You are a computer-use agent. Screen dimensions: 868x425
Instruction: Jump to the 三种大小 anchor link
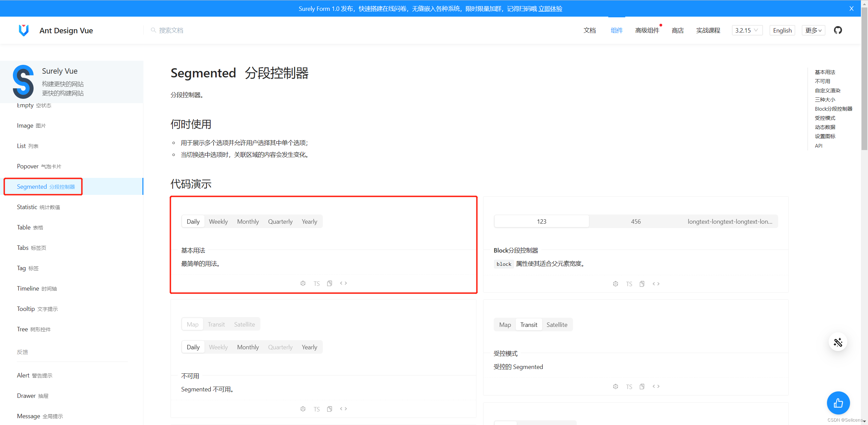[x=825, y=99]
